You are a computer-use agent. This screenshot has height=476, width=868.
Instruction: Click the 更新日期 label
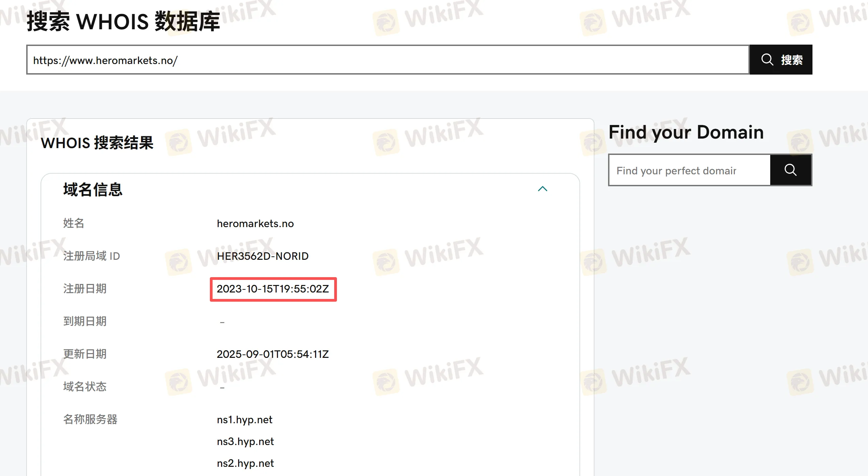(85, 354)
